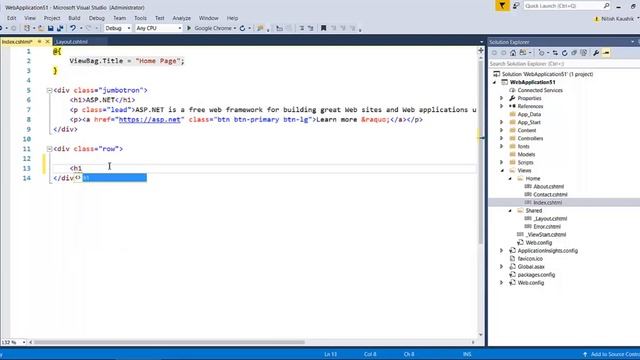Select packages.config in Solution Explorer
Viewport: 640px width, 360px height.
[536, 275]
